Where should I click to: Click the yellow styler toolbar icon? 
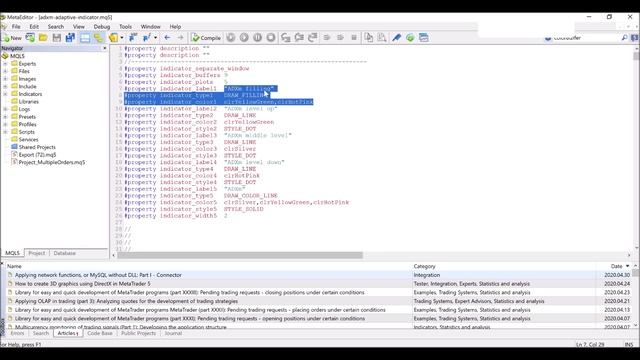[x=114, y=38]
